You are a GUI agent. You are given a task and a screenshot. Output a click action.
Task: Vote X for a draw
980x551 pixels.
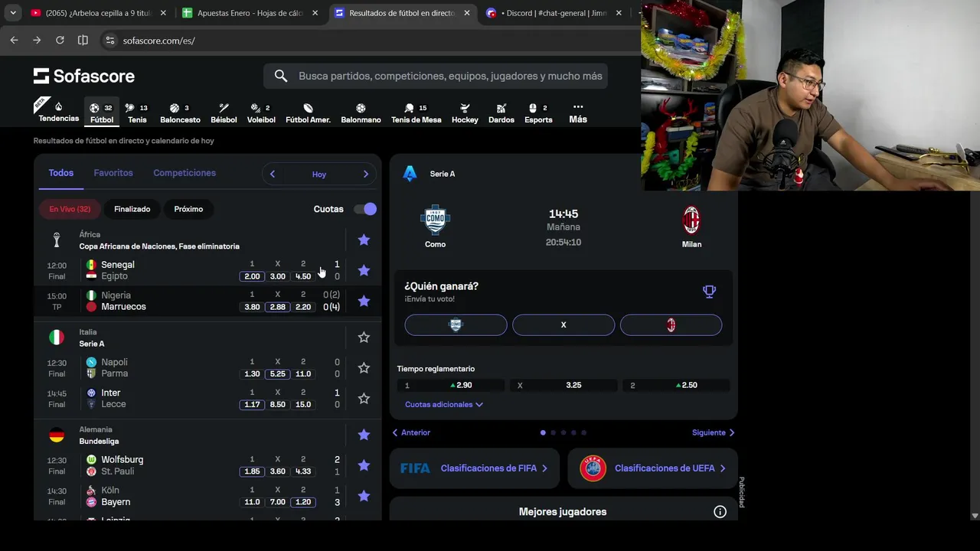[563, 324]
